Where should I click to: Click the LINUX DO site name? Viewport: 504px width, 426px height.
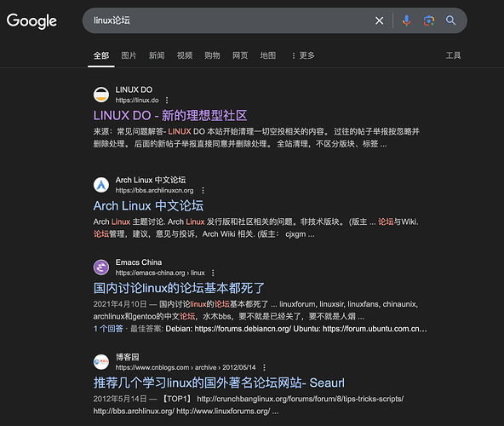(134, 89)
